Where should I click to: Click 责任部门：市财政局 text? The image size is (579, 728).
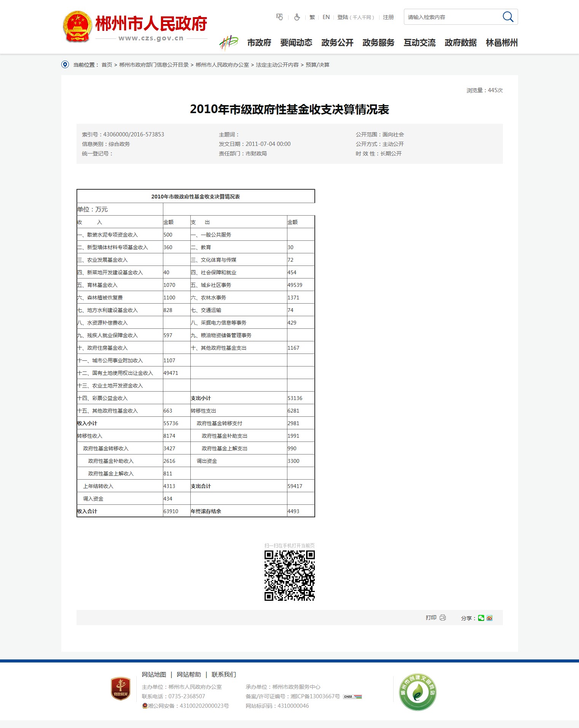(x=243, y=154)
